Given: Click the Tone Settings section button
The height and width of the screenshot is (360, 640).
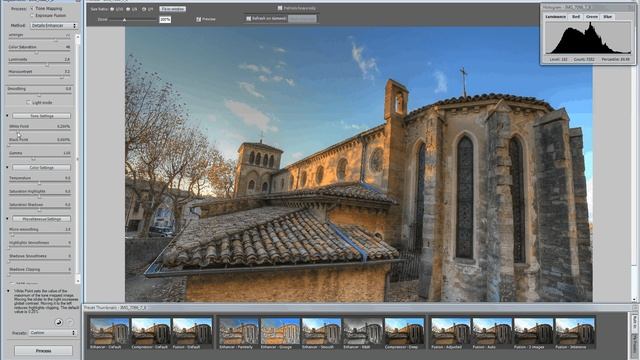Looking at the screenshot, I should coord(42,116).
